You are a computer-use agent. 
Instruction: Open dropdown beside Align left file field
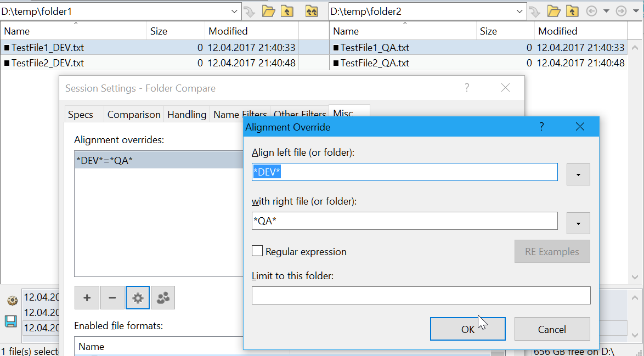[x=578, y=174]
